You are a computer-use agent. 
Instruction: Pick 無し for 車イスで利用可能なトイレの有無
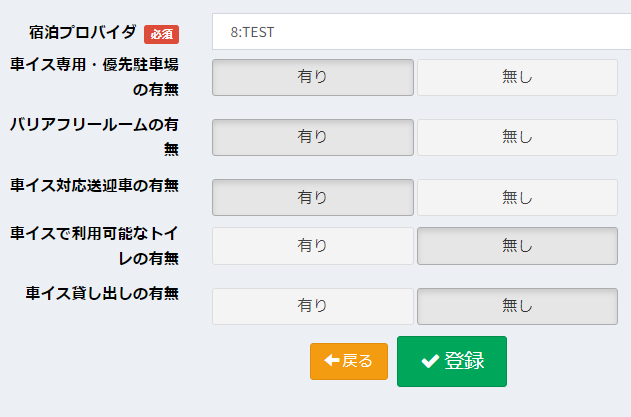517,246
